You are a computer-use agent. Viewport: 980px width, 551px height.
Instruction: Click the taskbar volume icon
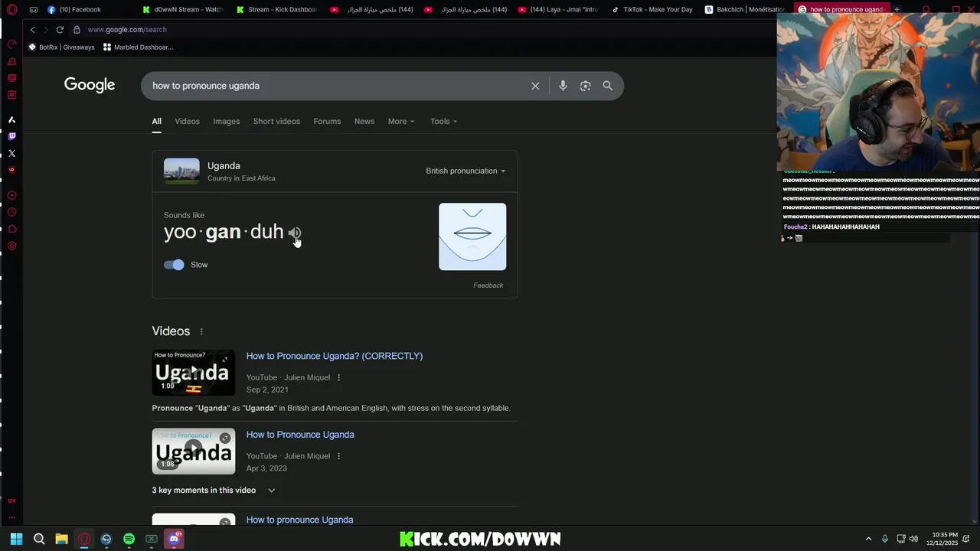click(x=913, y=539)
